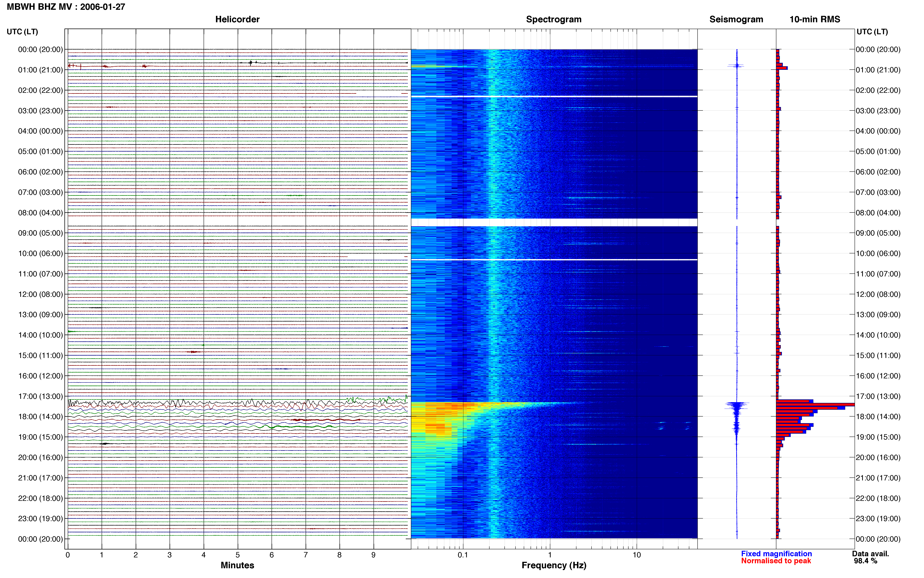Click the 'Normalised to peak' legend text
The width and height of the screenshot is (924, 578).
[776, 561]
